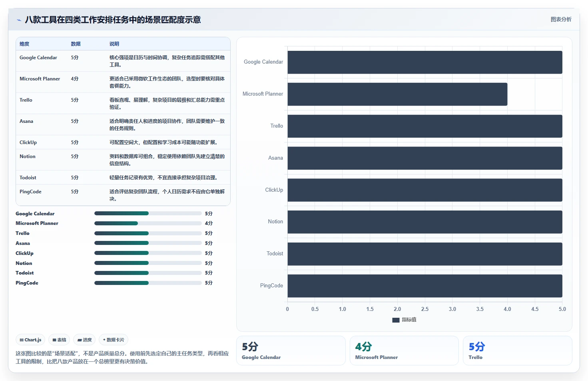Open the 5分 Google Calendar data card
588x381 pixels.
(291, 351)
